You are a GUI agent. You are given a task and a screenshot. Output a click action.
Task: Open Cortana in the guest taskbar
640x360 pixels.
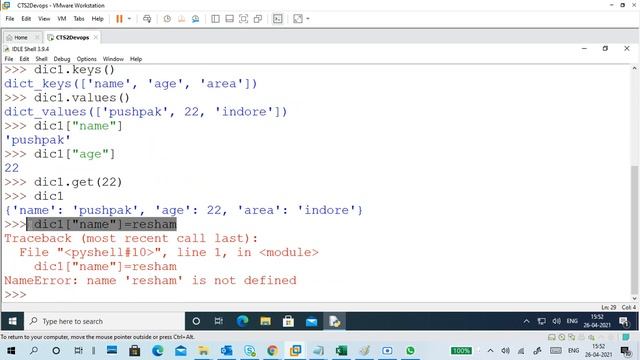click(x=196, y=321)
